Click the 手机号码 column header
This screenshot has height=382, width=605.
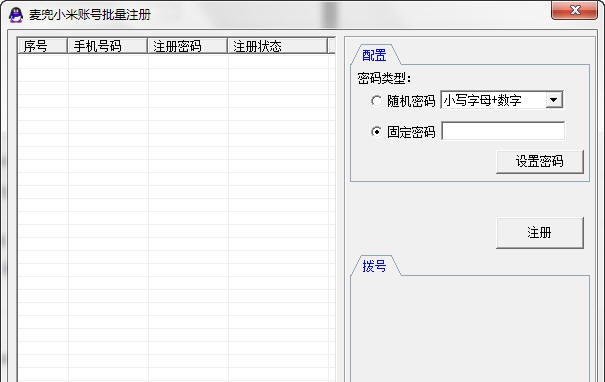click(107, 46)
